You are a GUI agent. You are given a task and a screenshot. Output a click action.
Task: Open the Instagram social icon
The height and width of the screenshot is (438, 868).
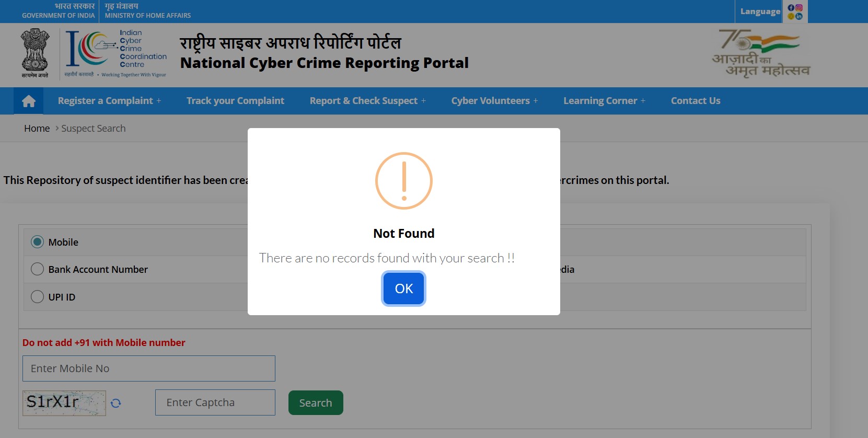tap(799, 8)
